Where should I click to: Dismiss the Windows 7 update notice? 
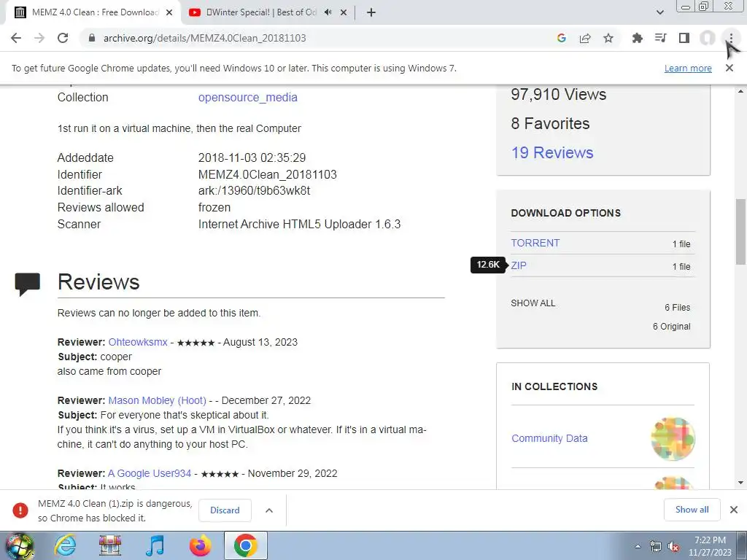pos(729,68)
